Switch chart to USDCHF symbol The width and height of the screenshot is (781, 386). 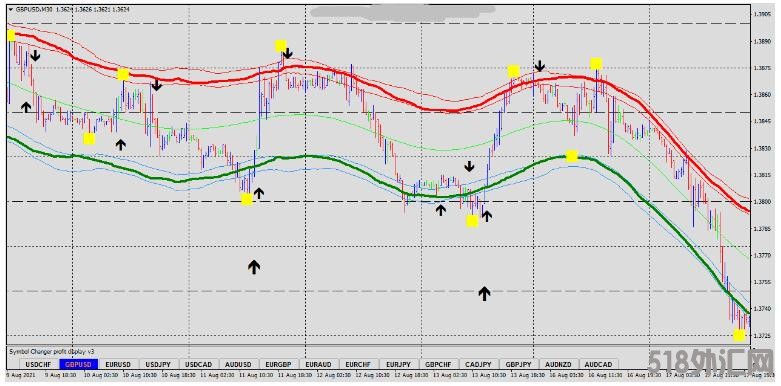click(x=38, y=364)
